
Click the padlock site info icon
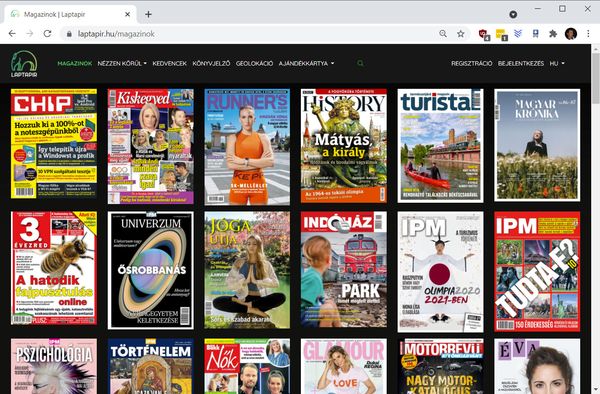point(69,34)
